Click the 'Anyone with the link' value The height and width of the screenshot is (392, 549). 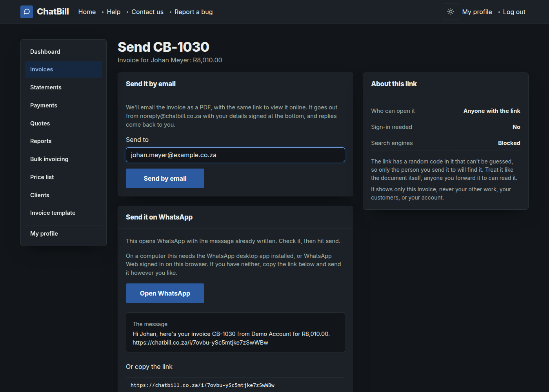click(492, 111)
